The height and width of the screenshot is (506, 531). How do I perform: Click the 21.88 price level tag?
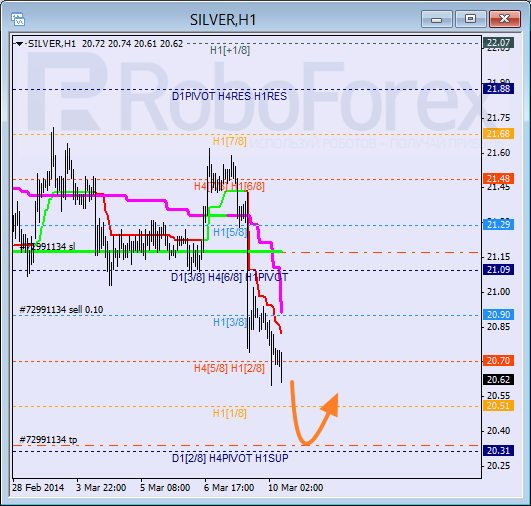498,89
